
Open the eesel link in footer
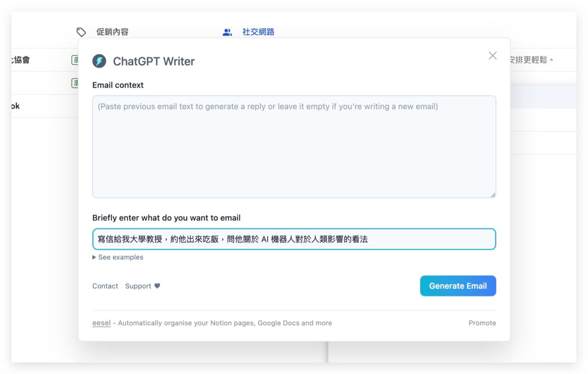tap(101, 323)
